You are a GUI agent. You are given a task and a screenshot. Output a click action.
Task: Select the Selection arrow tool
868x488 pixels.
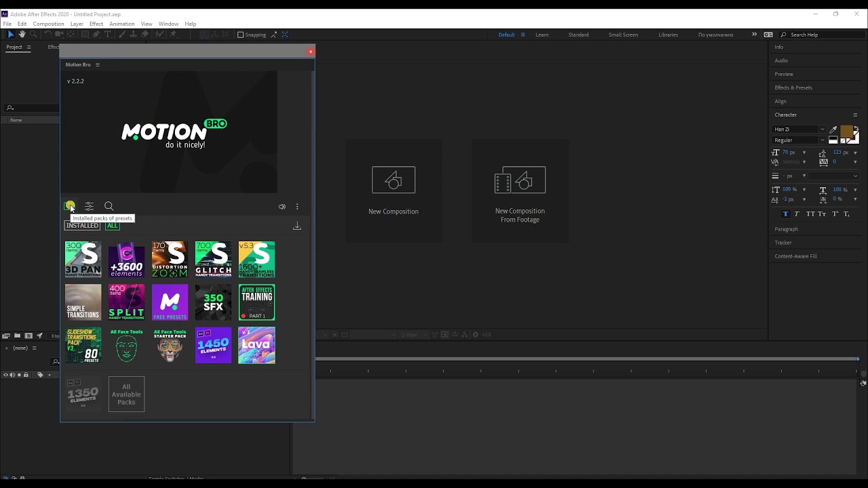click(11, 35)
